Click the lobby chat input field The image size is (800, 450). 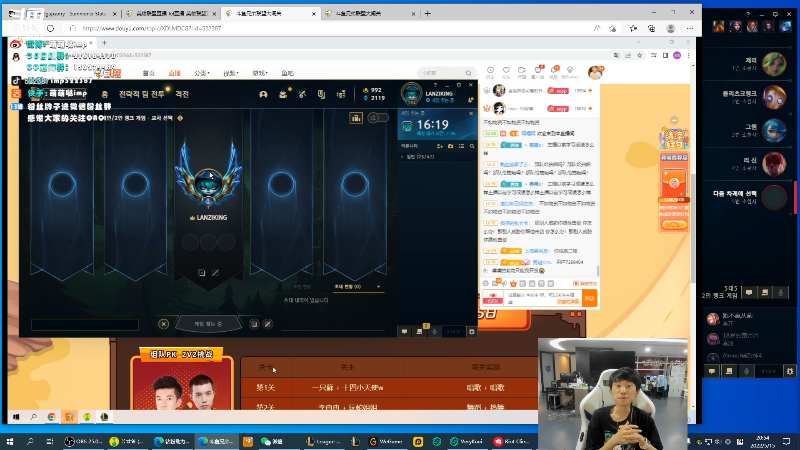[85, 324]
